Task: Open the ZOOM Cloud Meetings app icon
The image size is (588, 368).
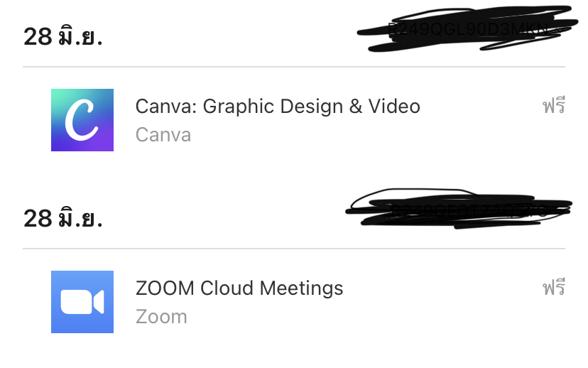Action: [82, 302]
